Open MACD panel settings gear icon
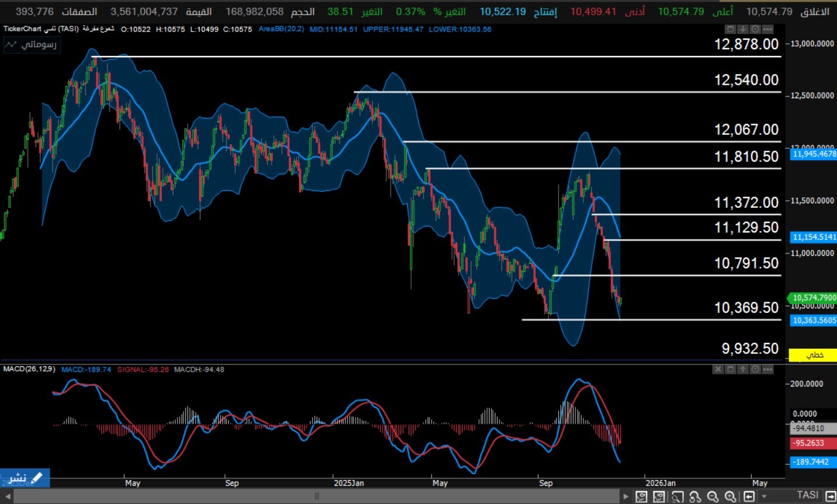 pyautogui.click(x=755, y=370)
